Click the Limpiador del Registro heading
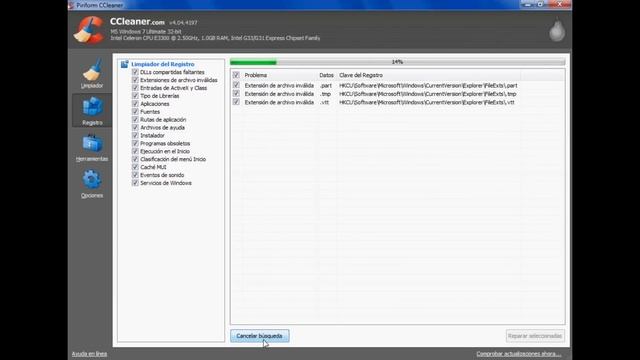This screenshot has width=640, height=360. pos(163,64)
